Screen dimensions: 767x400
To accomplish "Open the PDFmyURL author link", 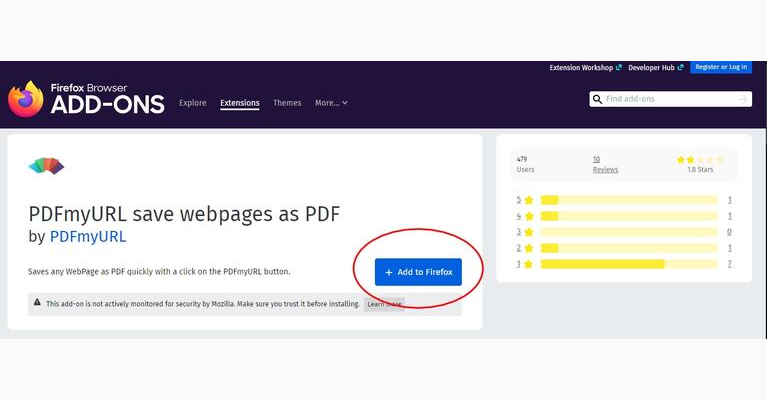I will [x=88, y=237].
